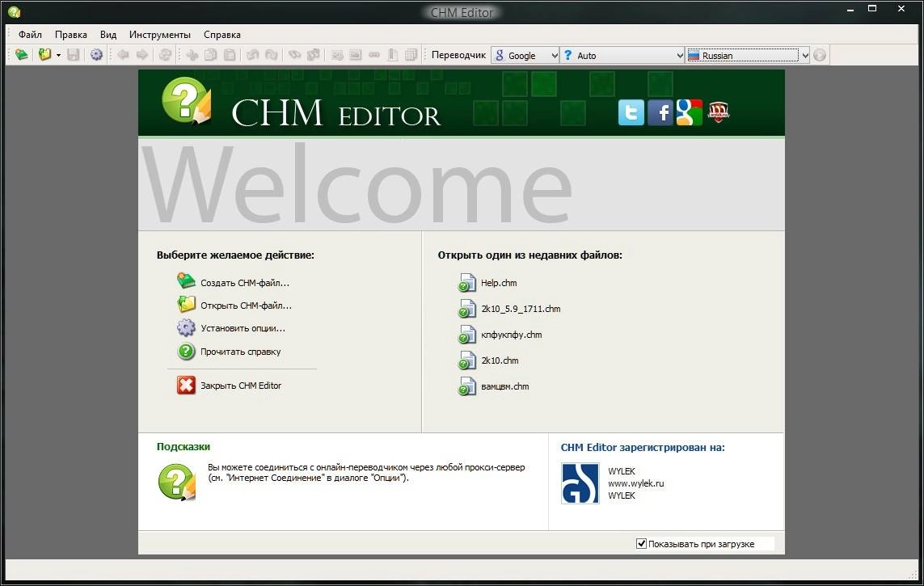Click the red X icon beside Закрыть CHM Editor
The width and height of the screenshot is (924, 586).
(186, 386)
